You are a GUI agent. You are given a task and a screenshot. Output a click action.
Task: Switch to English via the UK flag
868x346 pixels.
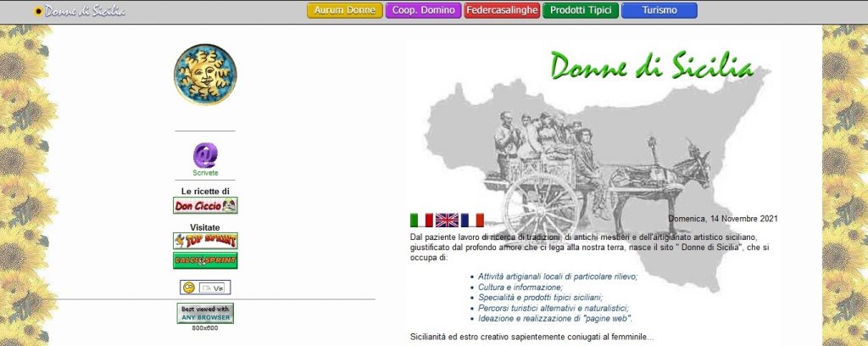click(x=447, y=220)
